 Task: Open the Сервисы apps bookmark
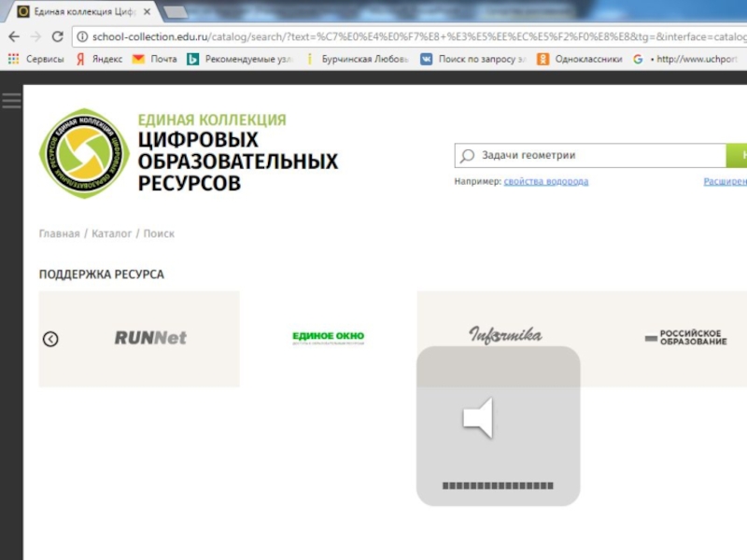[36, 59]
